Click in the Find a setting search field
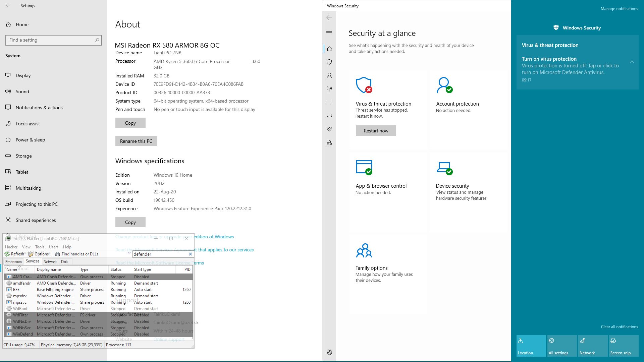This screenshot has width=644, height=362. pos(54,40)
